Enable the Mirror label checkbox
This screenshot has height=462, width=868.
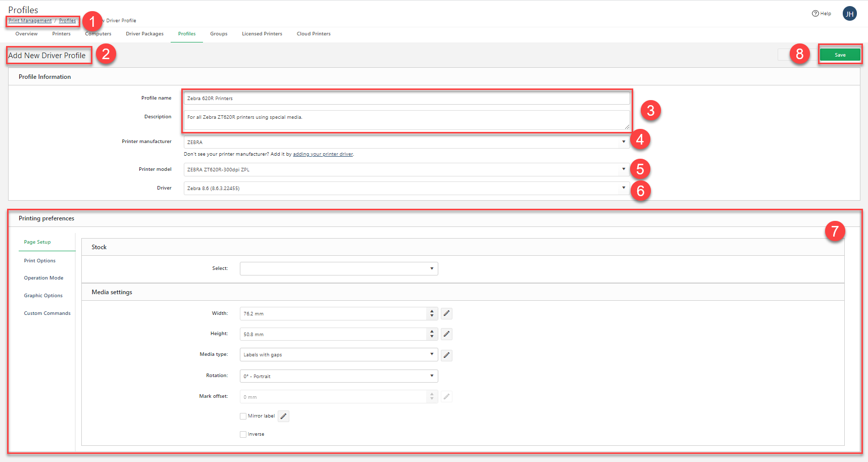point(243,417)
